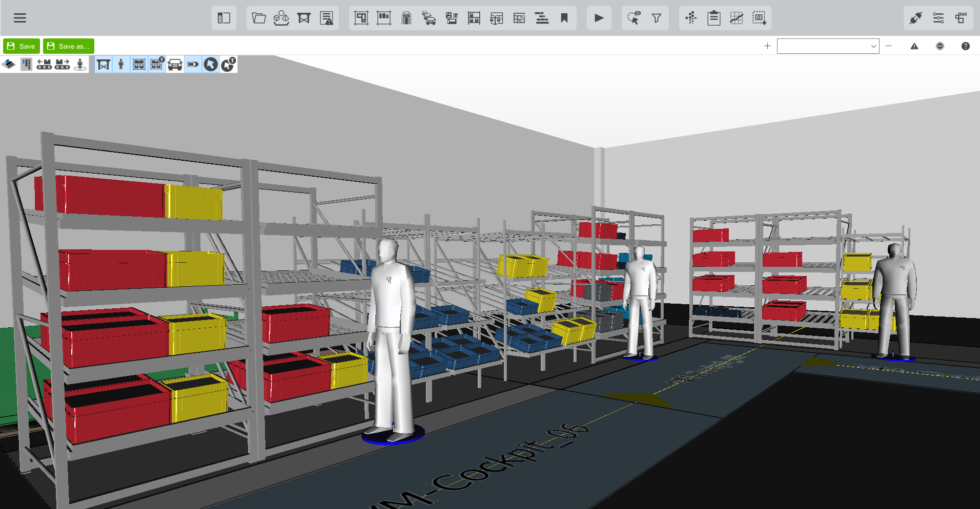Open the line balancing scale icon
This screenshot has height=509, width=980.
tap(497, 18)
